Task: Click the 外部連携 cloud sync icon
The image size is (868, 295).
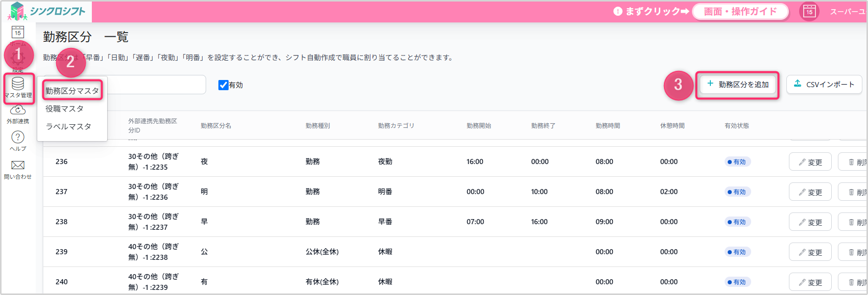Action: click(18, 111)
